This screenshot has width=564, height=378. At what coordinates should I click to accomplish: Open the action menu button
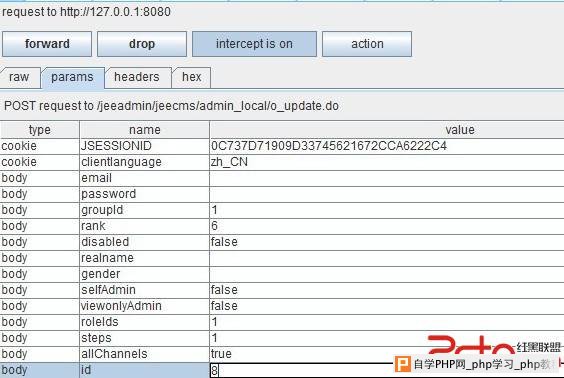click(367, 44)
